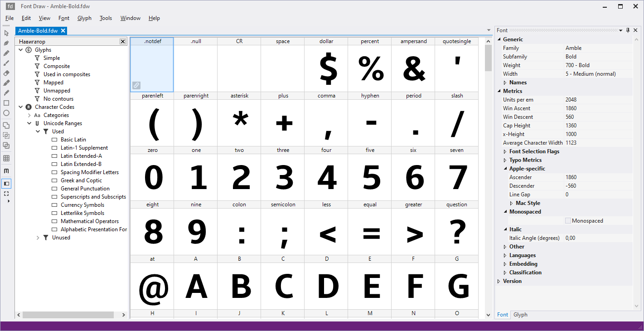Expand Font Selection Flags group

[505, 151]
